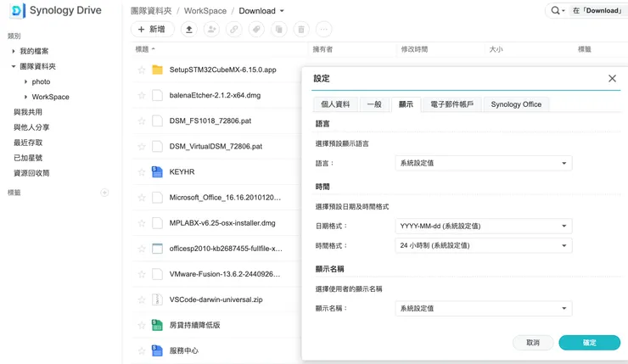628x364 pixels.
Task: Select the 顯示 tab
Action: click(406, 104)
